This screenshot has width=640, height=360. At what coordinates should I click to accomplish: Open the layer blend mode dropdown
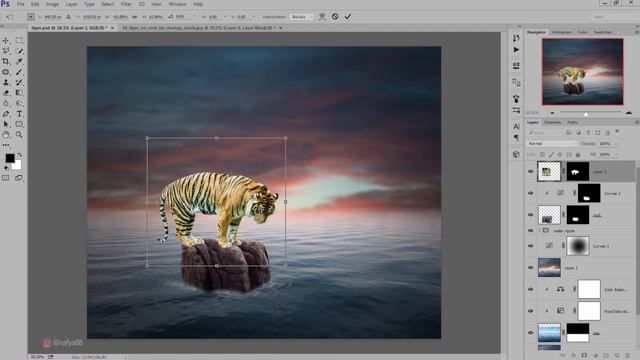pyautogui.click(x=552, y=144)
